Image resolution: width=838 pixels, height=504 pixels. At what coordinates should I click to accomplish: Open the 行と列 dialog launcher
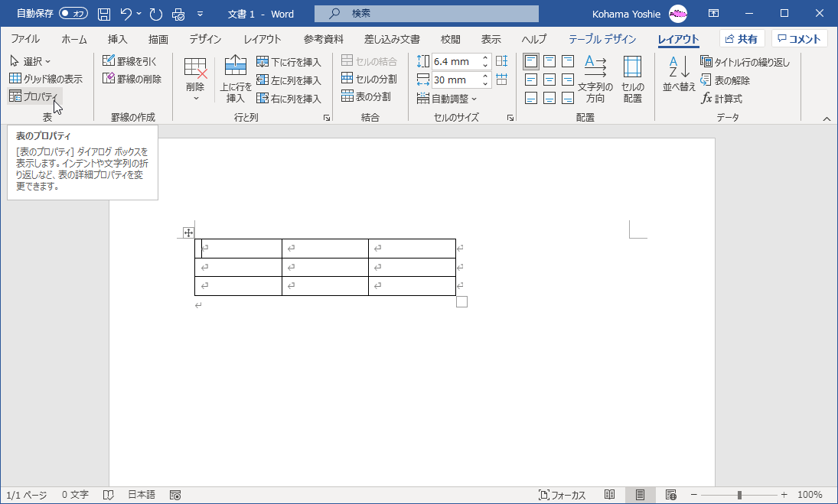pos(327,118)
